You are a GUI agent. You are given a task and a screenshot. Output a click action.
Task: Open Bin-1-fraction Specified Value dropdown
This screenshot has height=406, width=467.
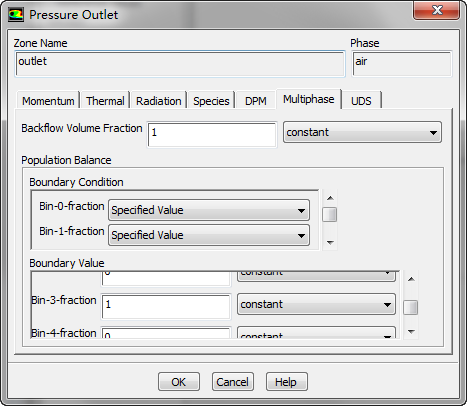click(209, 235)
